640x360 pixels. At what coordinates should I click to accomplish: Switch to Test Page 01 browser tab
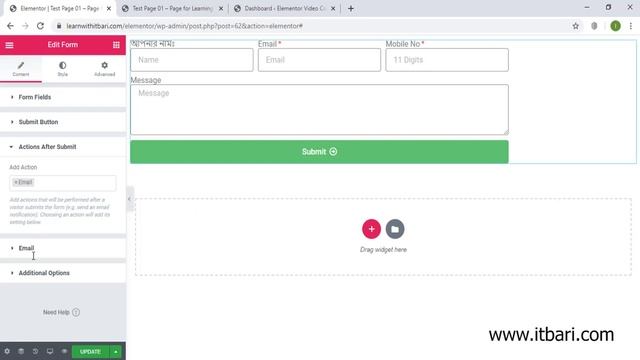coord(172,9)
